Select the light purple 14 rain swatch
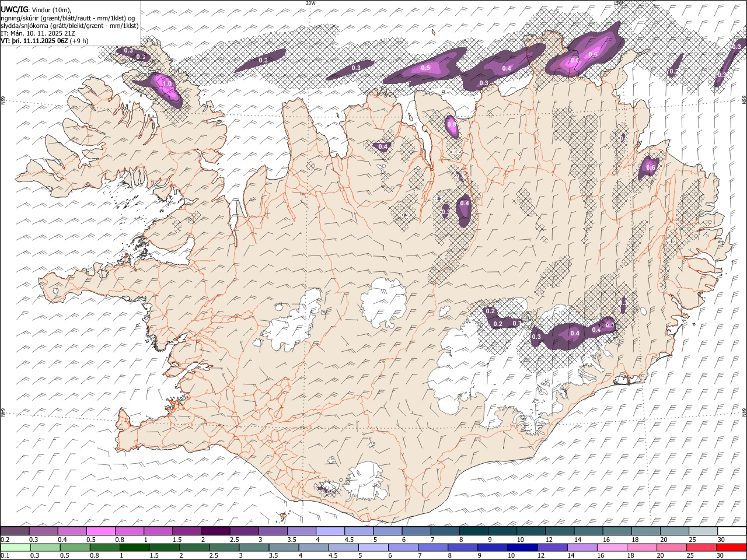Screen dimensions: 747x560 coord(582,547)
